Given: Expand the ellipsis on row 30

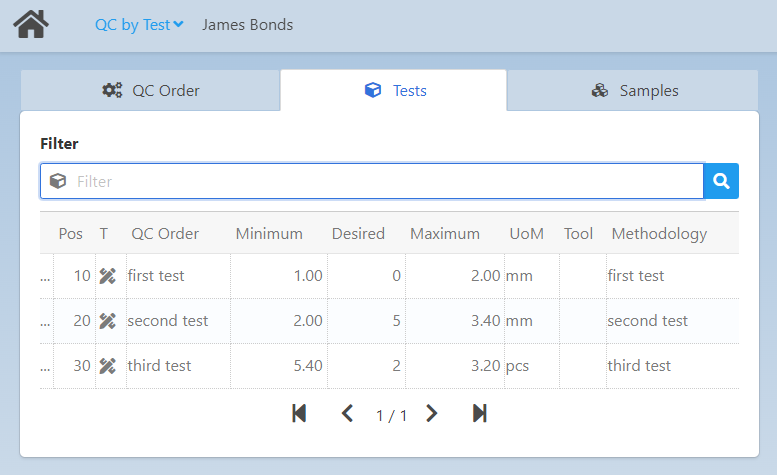Looking at the screenshot, I should (x=45, y=366).
